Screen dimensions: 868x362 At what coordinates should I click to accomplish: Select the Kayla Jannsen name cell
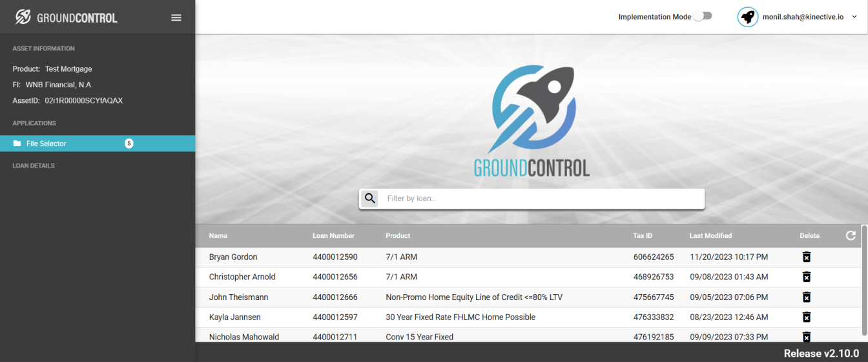pyautogui.click(x=235, y=317)
